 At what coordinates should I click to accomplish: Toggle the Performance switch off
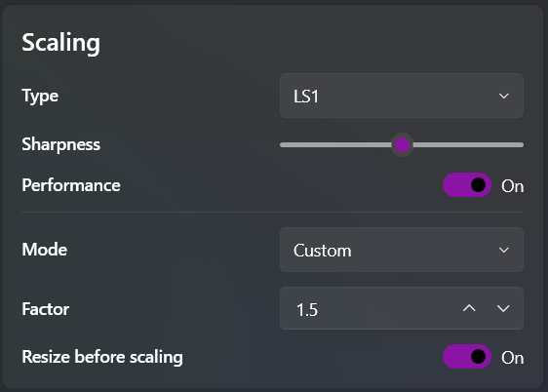pos(467,185)
